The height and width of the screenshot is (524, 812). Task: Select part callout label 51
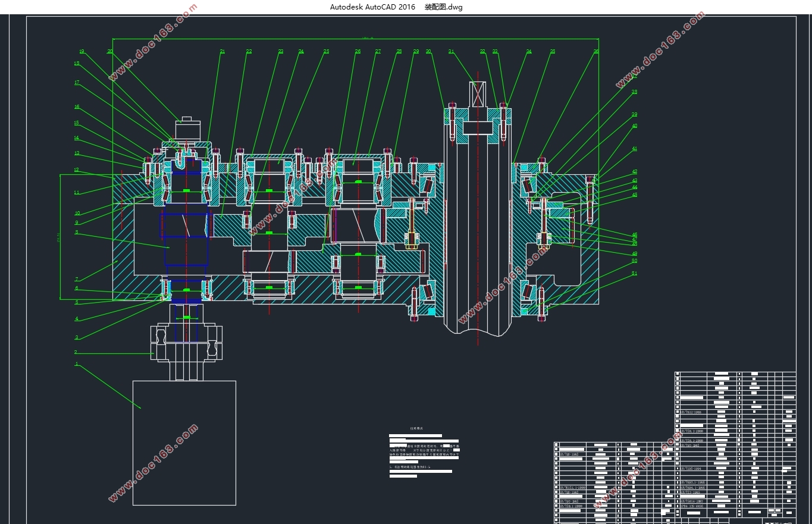tap(635, 274)
